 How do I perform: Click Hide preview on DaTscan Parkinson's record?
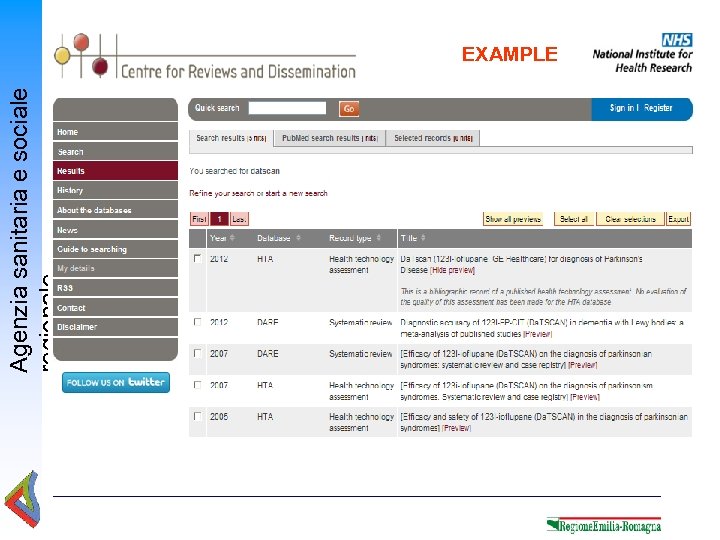(452, 270)
